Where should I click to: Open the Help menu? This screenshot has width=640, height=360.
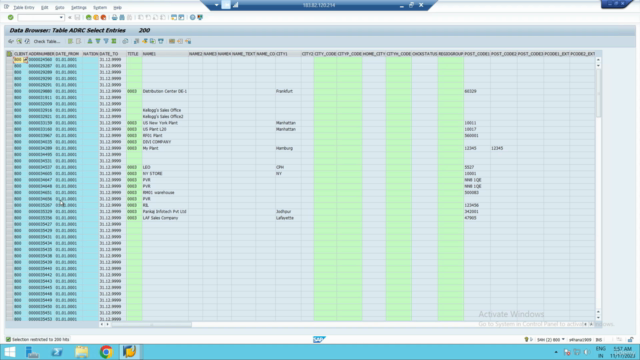click(x=117, y=7)
